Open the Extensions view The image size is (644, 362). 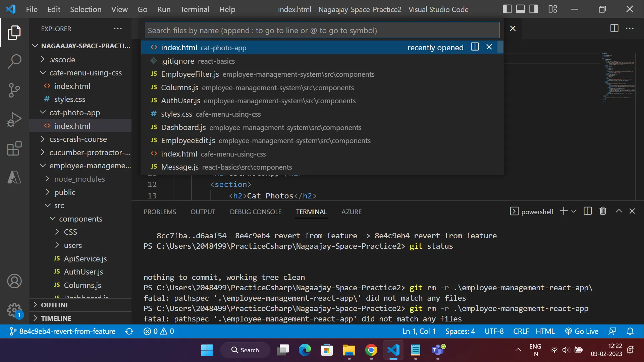[x=14, y=148]
